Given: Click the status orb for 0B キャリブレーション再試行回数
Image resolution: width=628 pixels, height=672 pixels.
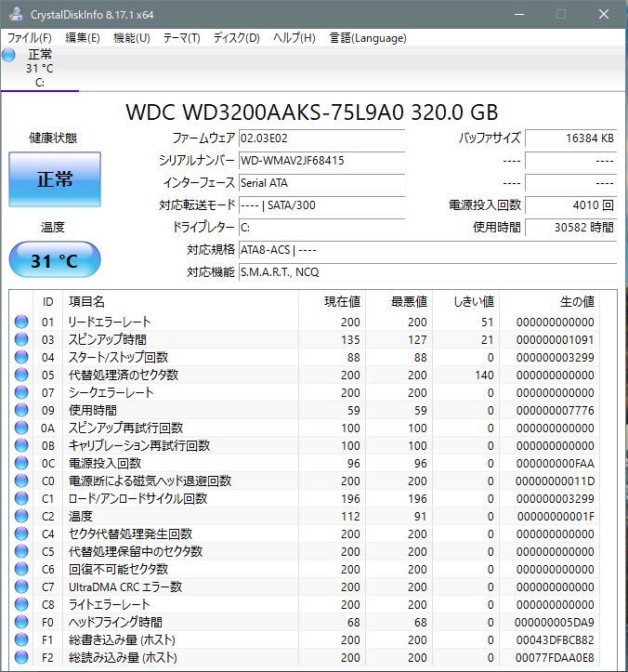Looking at the screenshot, I should coord(21,445).
